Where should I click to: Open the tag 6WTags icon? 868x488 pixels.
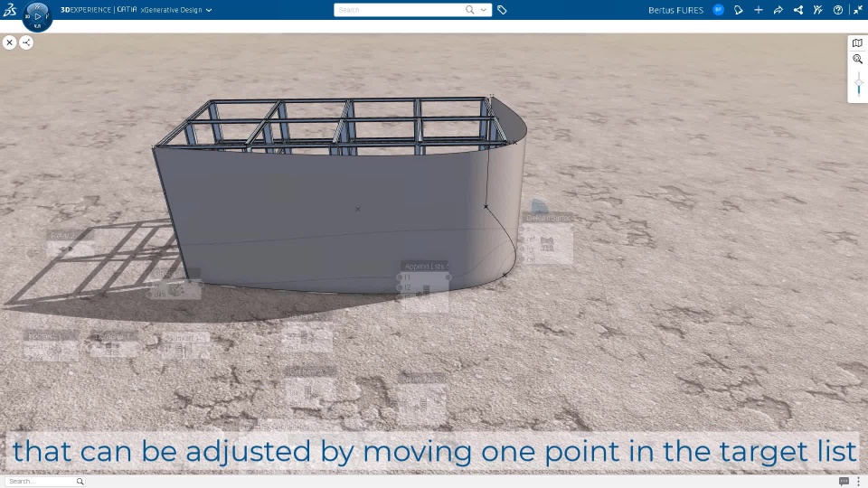(x=502, y=10)
